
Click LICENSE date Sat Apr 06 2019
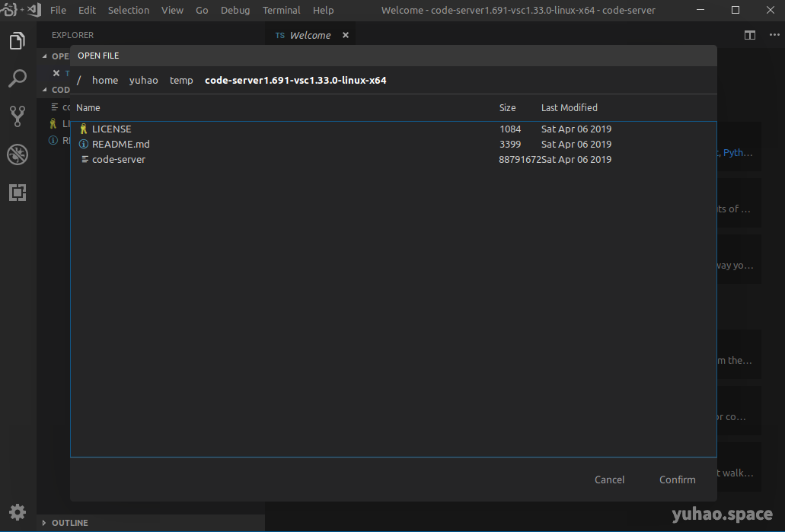[576, 129]
